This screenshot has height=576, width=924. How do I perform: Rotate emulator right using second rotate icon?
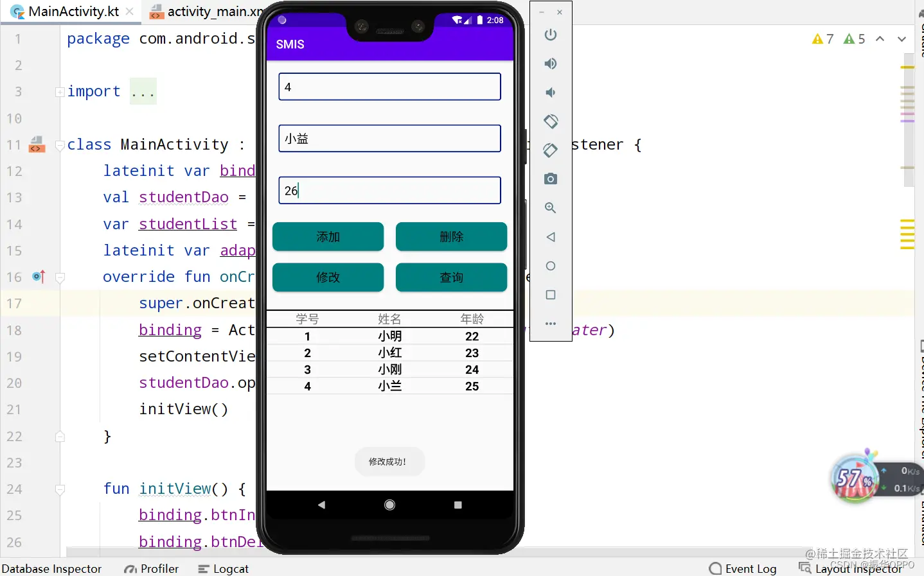pyautogui.click(x=551, y=150)
